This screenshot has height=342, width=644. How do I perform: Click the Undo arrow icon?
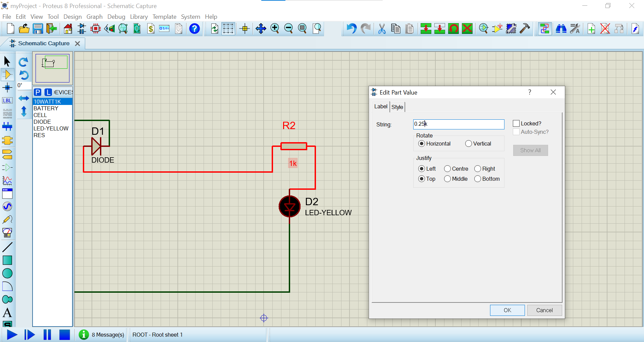351,29
